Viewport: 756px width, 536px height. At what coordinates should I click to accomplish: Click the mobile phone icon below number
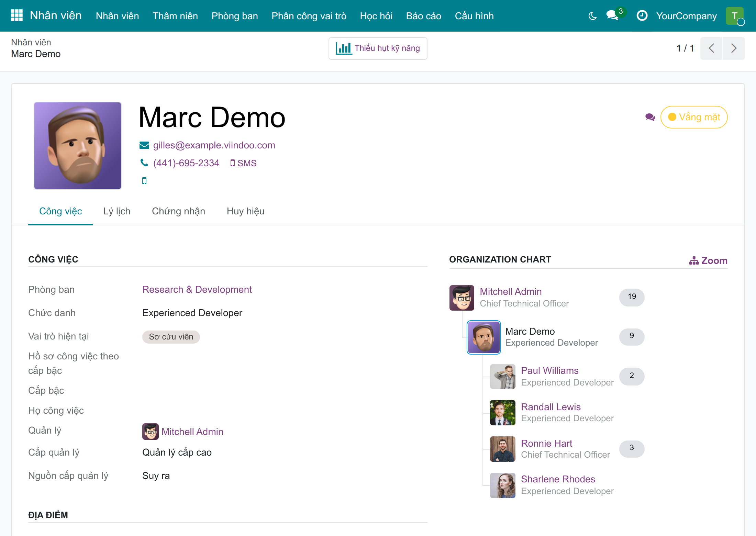coord(144,181)
